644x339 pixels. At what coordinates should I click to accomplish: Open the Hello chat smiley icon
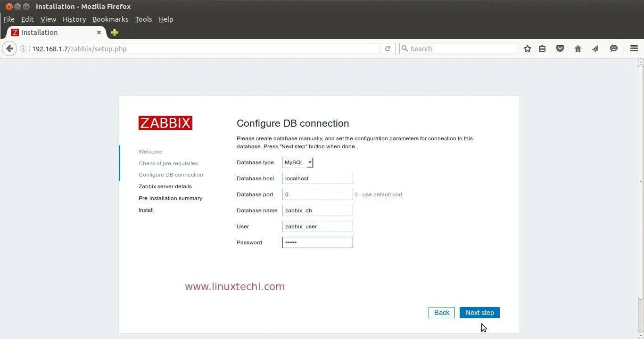click(x=614, y=48)
